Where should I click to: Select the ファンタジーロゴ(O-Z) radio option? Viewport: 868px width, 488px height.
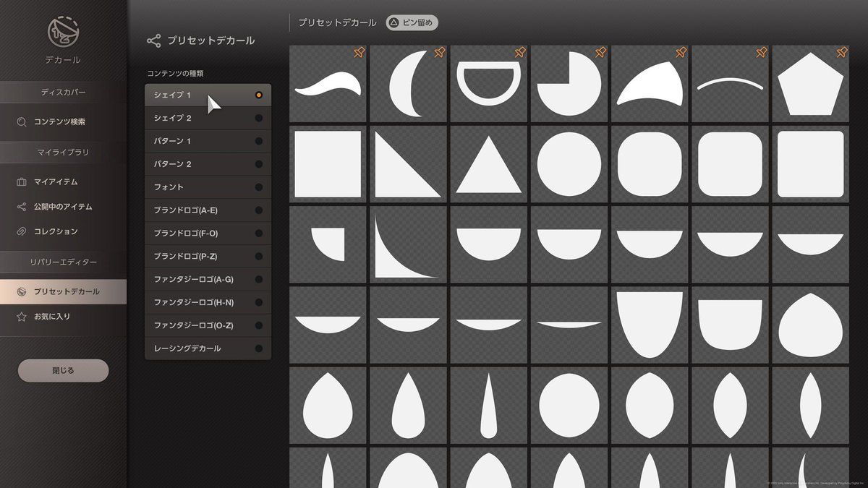click(x=259, y=326)
